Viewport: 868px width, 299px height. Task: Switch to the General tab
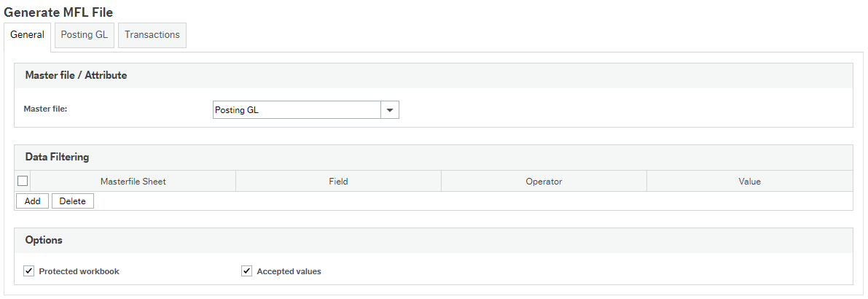[28, 35]
